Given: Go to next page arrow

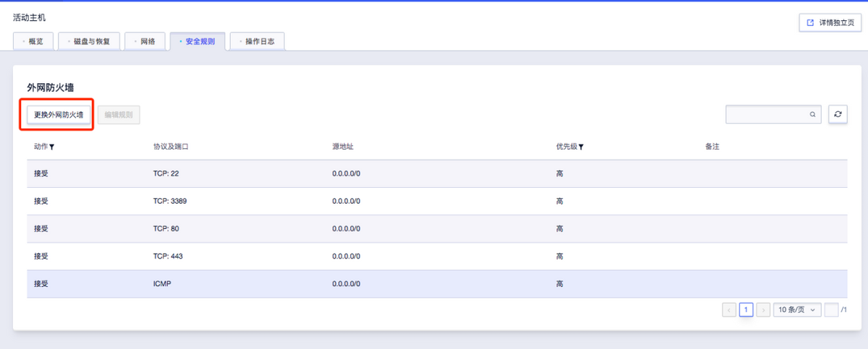Looking at the screenshot, I should (763, 309).
